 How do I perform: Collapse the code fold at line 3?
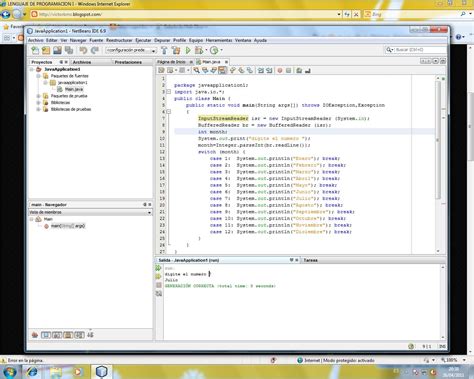point(169,92)
